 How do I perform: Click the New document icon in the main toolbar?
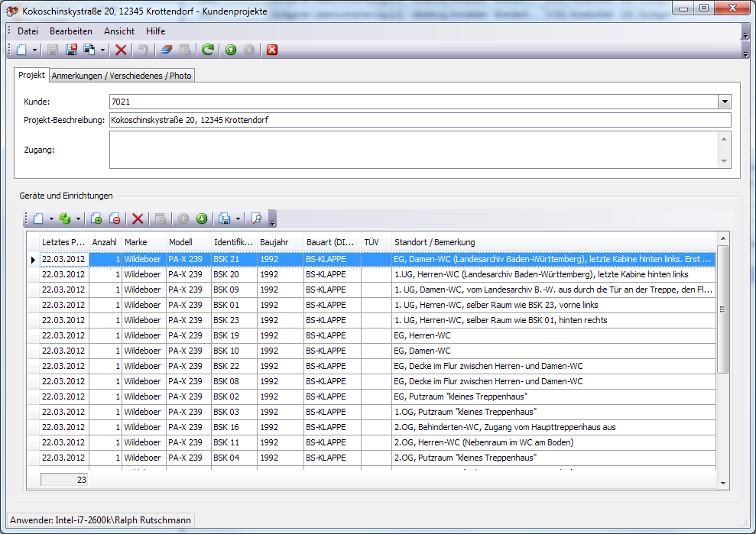pos(21,50)
